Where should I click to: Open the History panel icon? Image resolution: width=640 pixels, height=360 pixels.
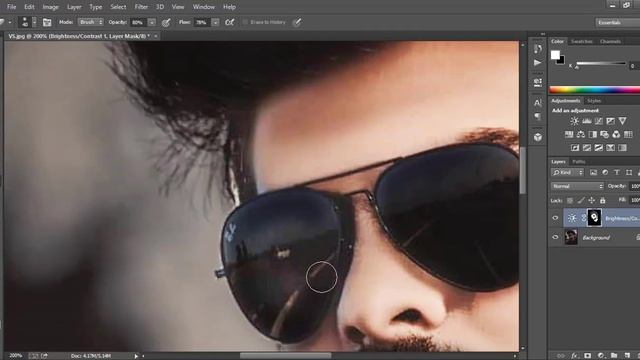click(538, 49)
